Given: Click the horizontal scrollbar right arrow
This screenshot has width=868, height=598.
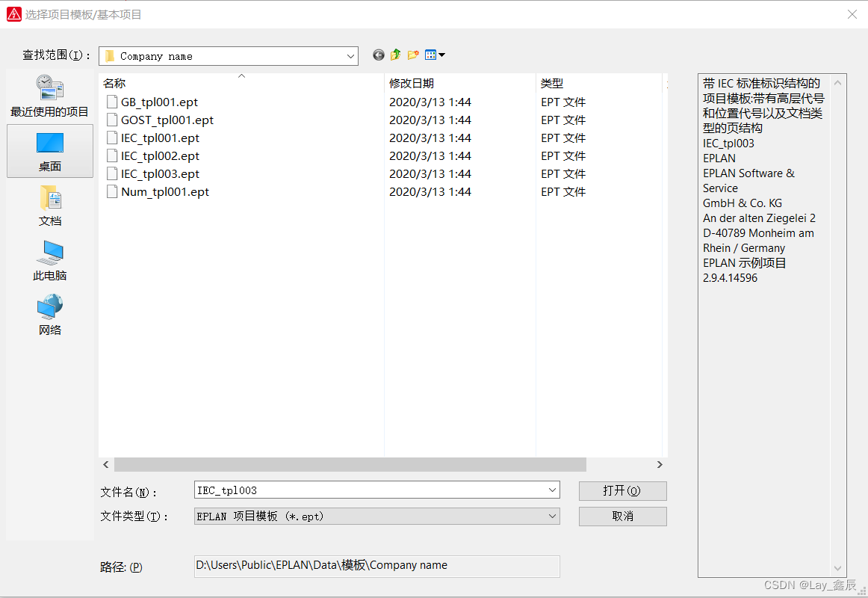Looking at the screenshot, I should click(660, 465).
